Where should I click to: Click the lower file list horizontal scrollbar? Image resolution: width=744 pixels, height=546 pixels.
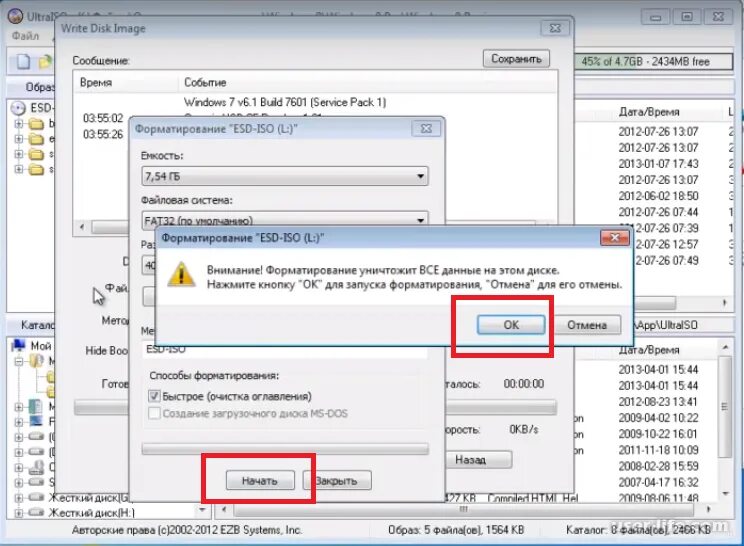coord(463,509)
